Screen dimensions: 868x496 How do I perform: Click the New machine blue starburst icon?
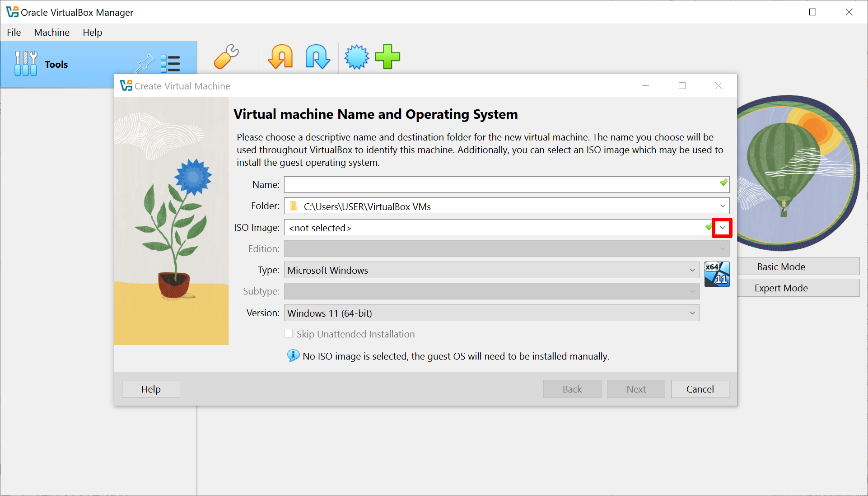tap(356, 57)
